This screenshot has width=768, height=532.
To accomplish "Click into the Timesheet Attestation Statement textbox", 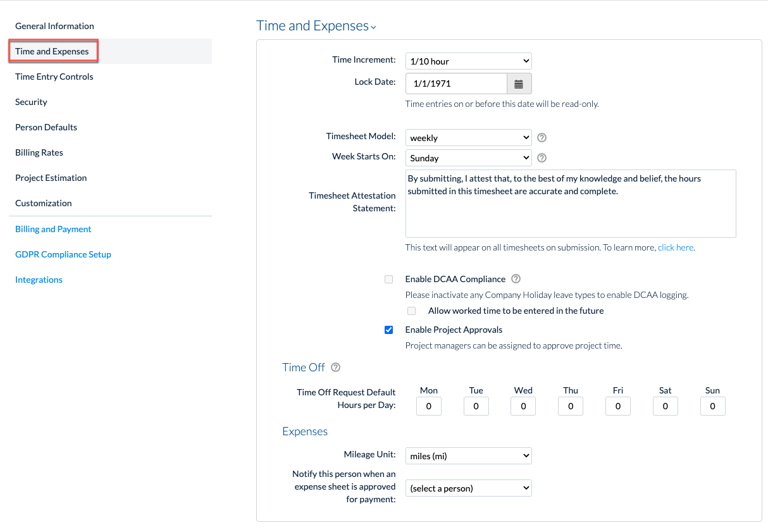I will click(571, 203).
